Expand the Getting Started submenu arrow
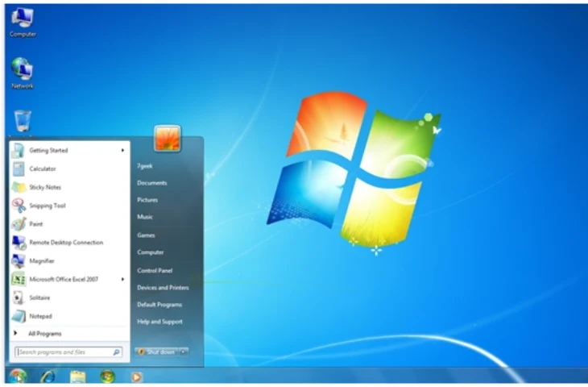 pos(123,150)
